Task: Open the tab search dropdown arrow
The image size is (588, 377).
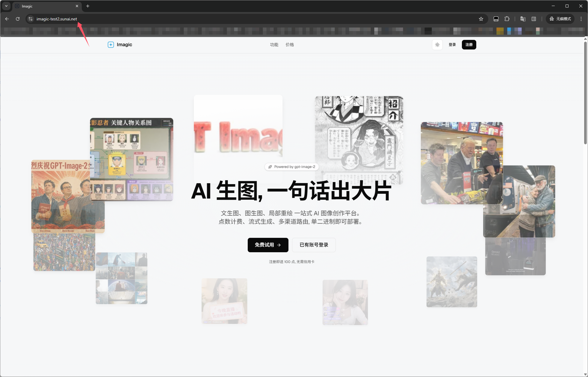Action: (6, 6)
